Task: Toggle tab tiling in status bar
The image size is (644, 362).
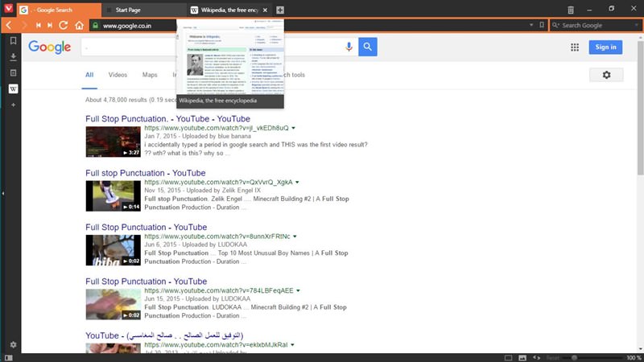Action: tap(509, 358)
